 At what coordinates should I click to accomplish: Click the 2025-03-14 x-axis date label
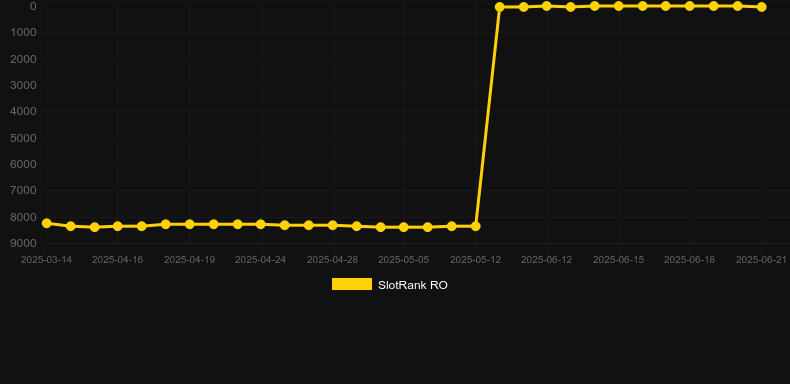tap(46, 260)
